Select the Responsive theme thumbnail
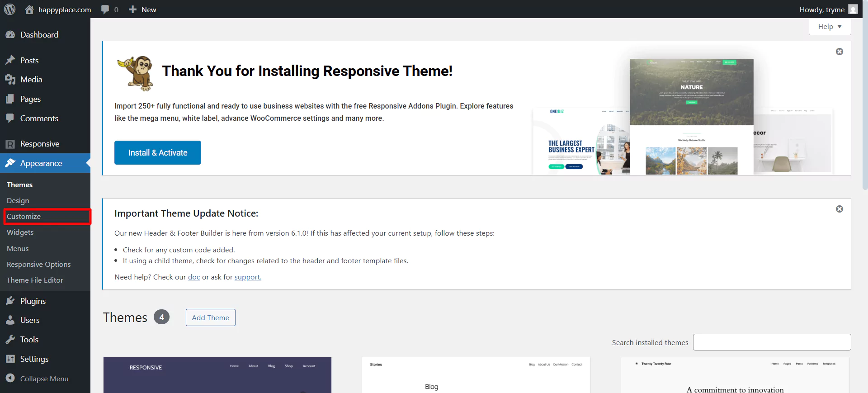 217,375
